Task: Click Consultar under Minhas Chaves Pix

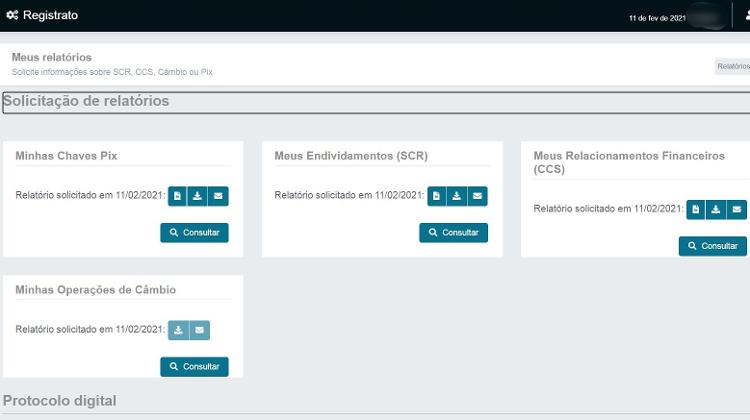Action: tap(194, 233)
